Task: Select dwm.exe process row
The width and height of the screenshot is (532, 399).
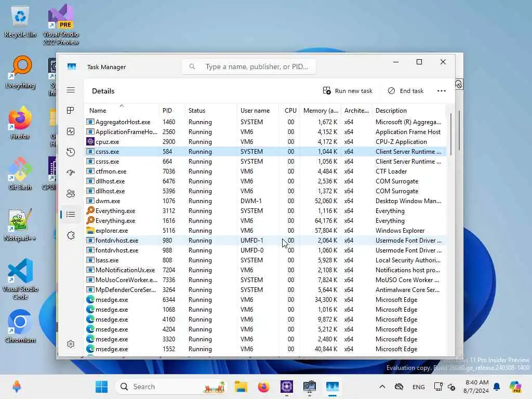Action: [x=265, y=201]
